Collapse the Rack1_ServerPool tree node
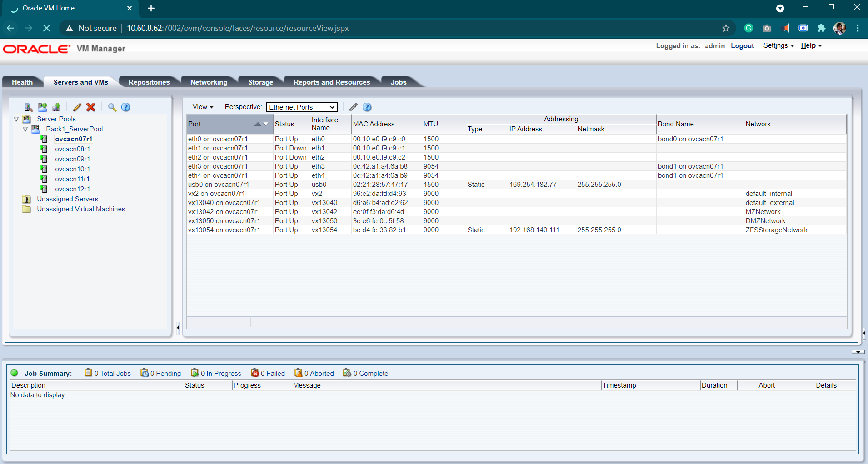 coord(25,129)
